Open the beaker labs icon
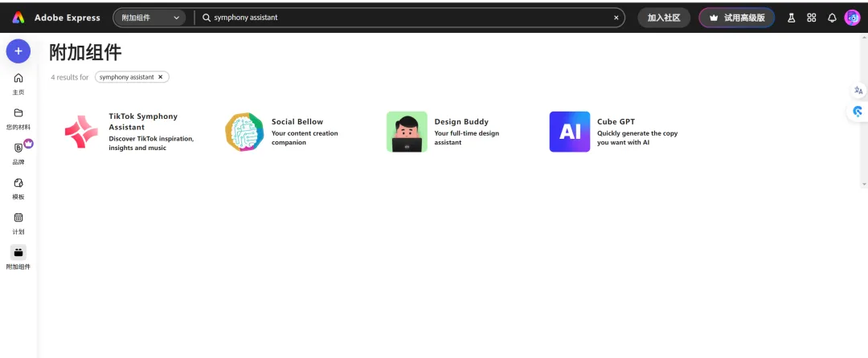Image resolution: width=868 pixels, height=358 pixels. click(x=791, y=18)
